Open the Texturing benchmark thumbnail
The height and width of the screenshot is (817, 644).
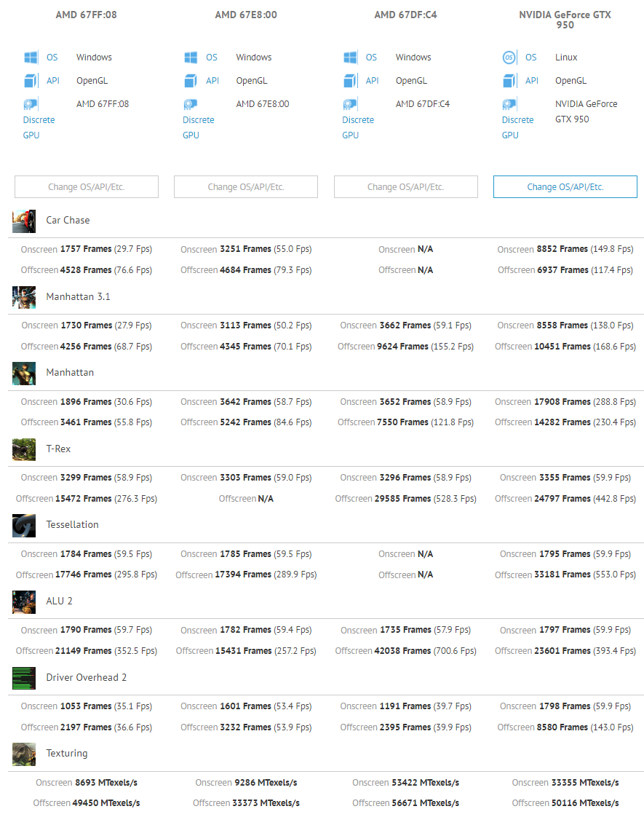click(x=24, y=754)
